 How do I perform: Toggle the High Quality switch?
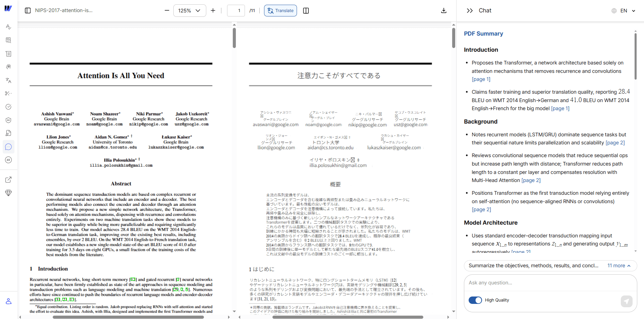(475, 300)
